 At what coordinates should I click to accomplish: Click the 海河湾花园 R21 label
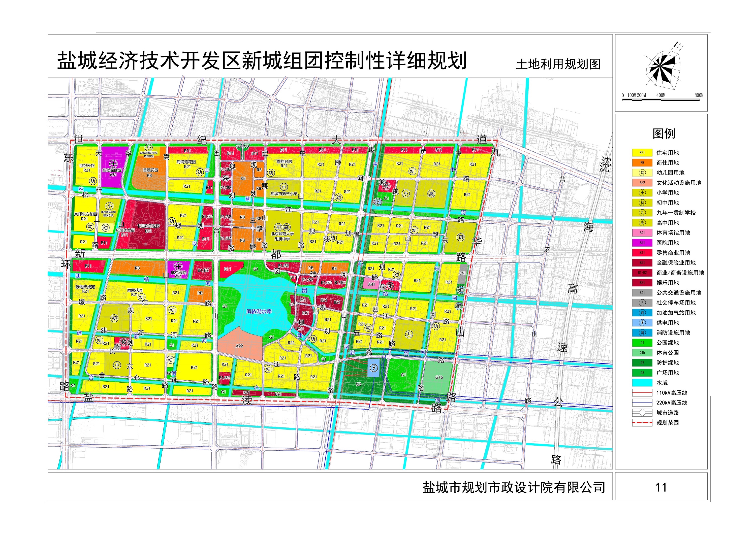point(186,164)
